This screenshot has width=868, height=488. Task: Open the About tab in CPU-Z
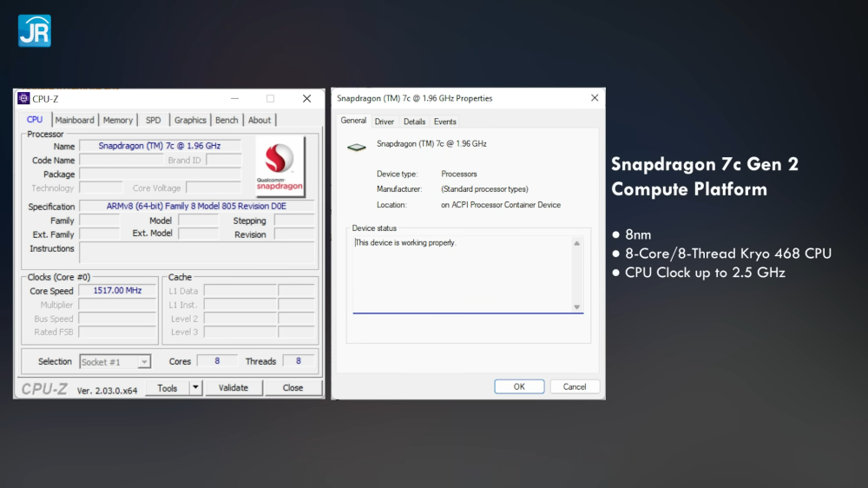point(259,120)
